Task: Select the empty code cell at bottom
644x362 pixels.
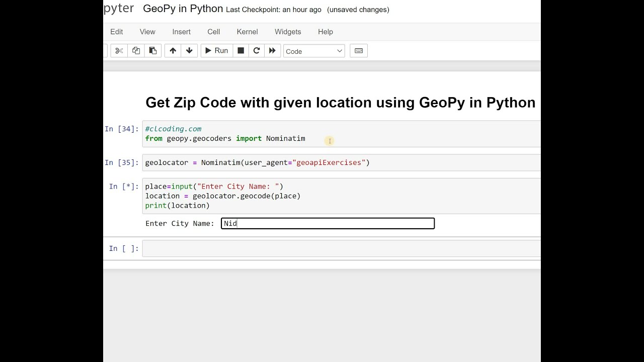Action: 342,248
